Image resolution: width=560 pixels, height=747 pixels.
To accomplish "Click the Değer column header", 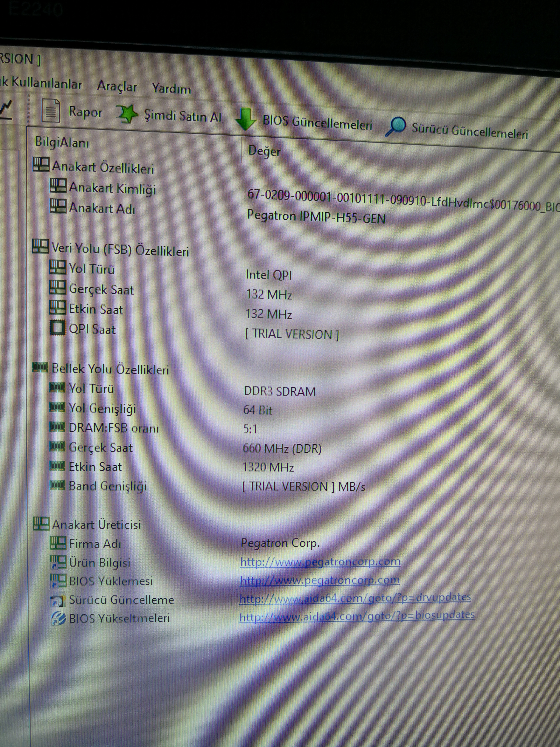I will (264, 151).
